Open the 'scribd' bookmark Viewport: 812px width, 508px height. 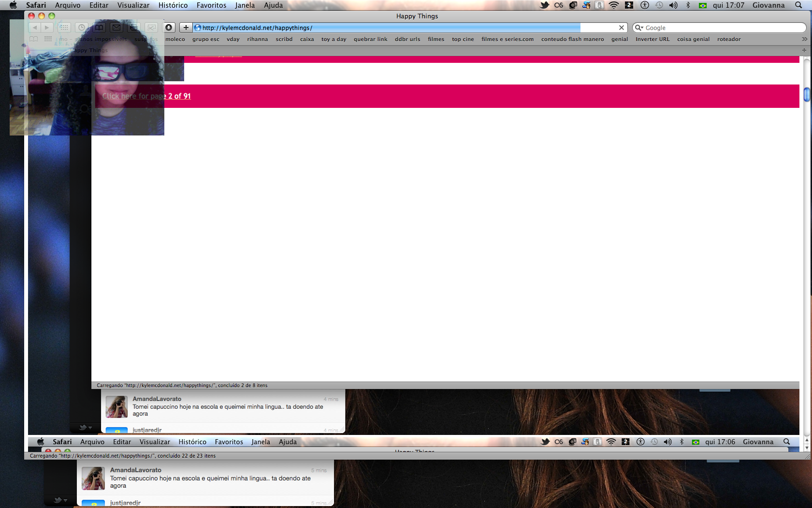pyautogui.click(x=284, y=39)
